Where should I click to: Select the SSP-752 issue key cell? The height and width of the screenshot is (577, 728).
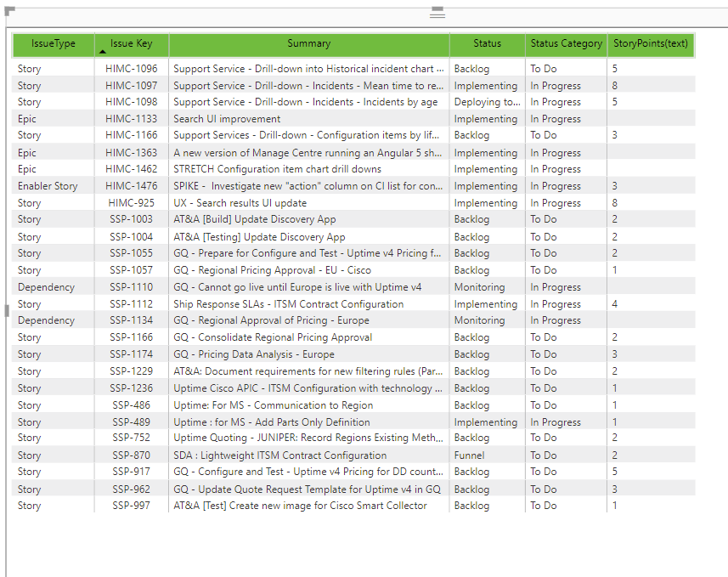[x=132, y=438]
